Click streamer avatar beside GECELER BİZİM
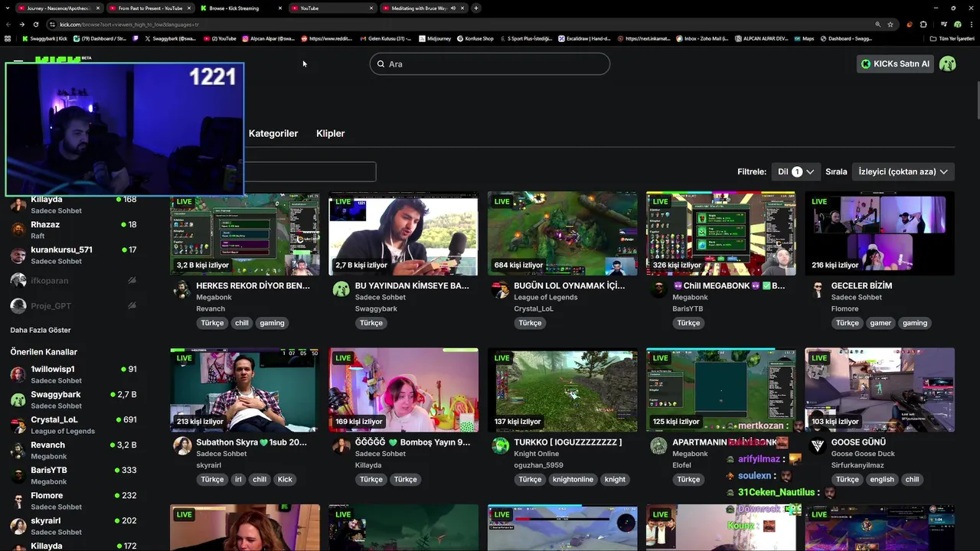 818,289
